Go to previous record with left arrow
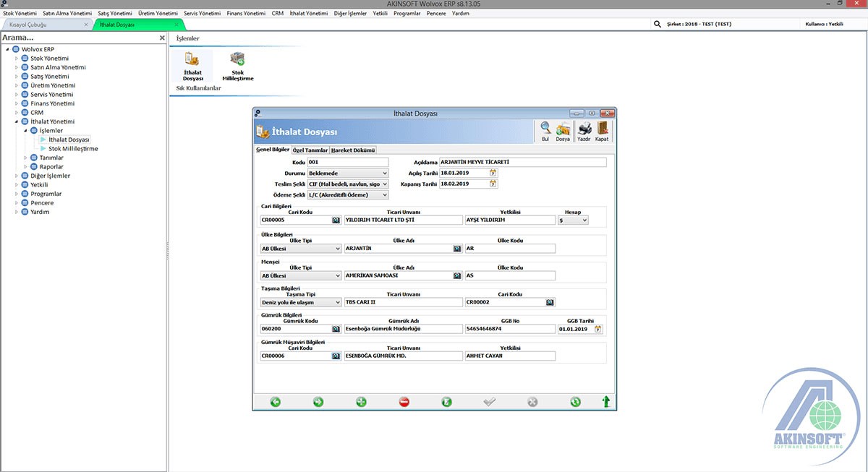This screenshot has height=472, width=868. pos(276,402)
